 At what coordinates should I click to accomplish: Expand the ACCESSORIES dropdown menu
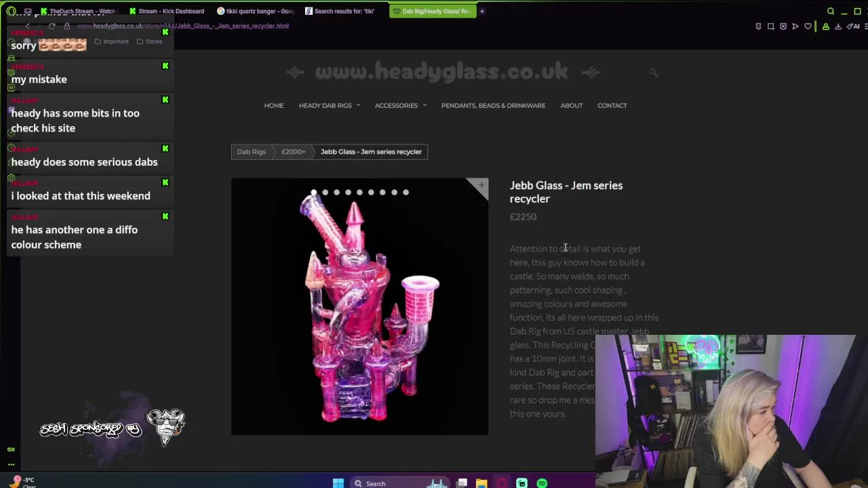[401, 105]
